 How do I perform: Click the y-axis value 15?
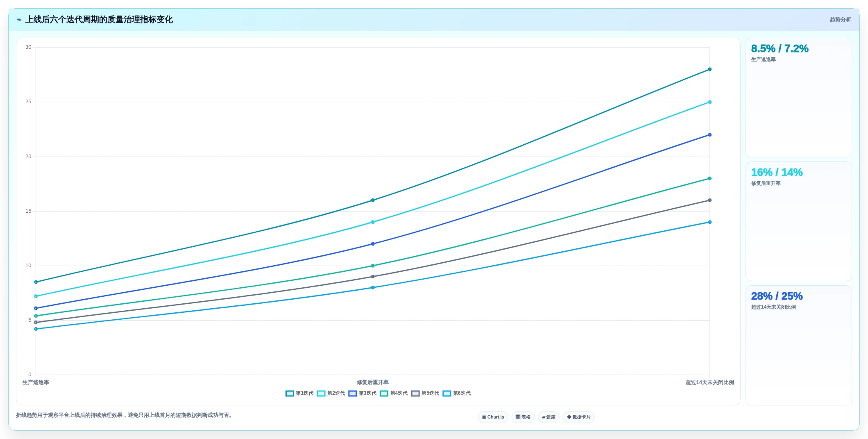(28, 211)
